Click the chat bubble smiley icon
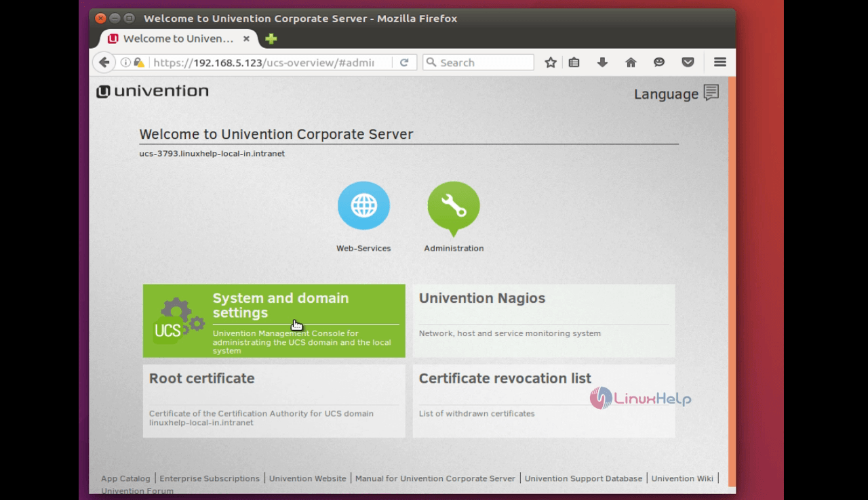The height and width of the screenshot is (500, 868). 659,62
